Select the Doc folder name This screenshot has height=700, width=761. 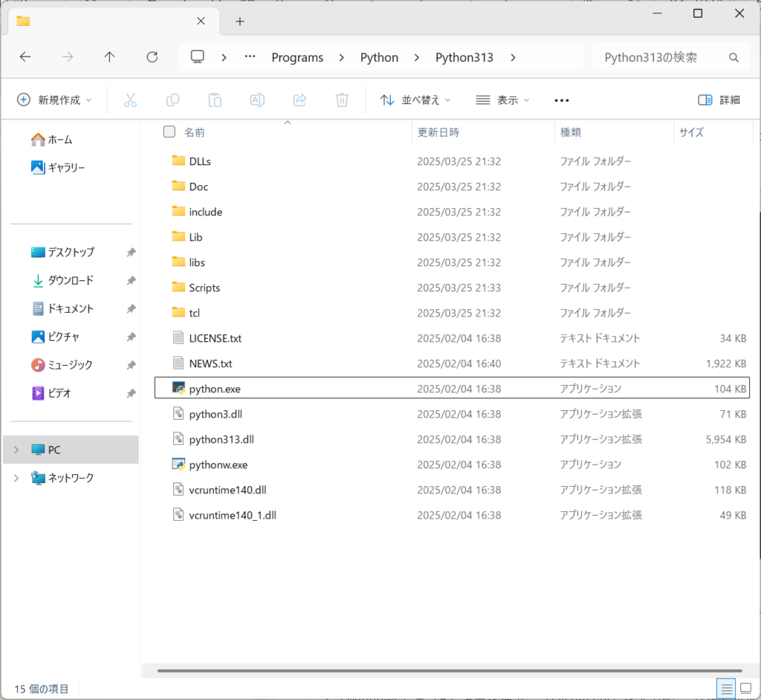pyautogui.click(x=198, y=187)
